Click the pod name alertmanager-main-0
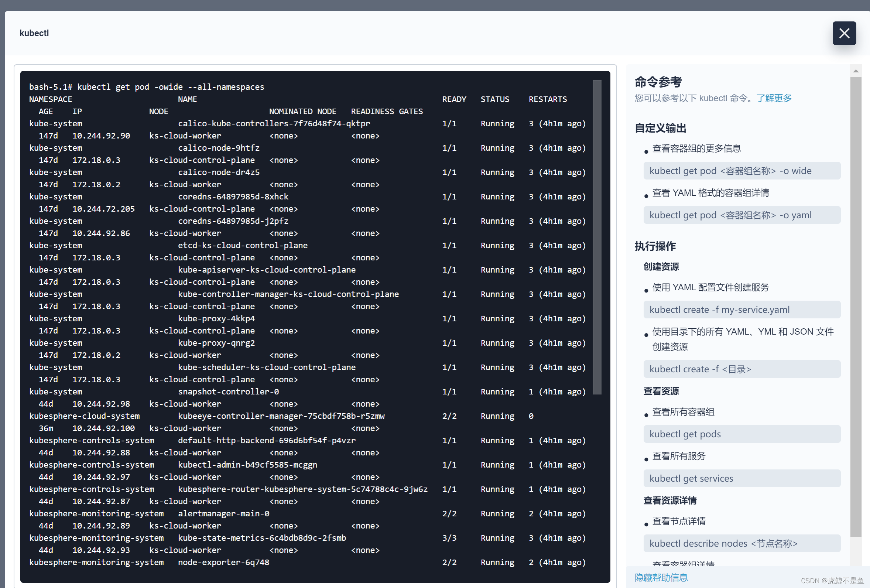The image size is (870, 588). 223,513
